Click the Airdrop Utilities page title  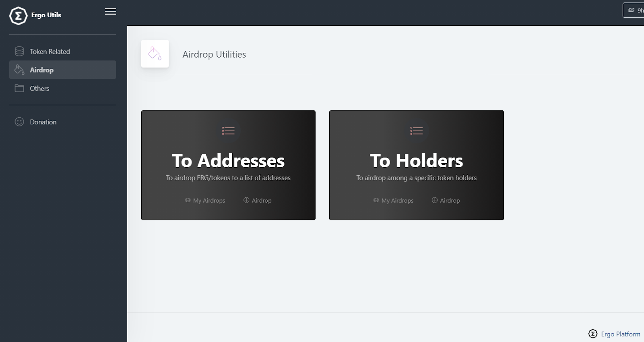click(214, 54)
